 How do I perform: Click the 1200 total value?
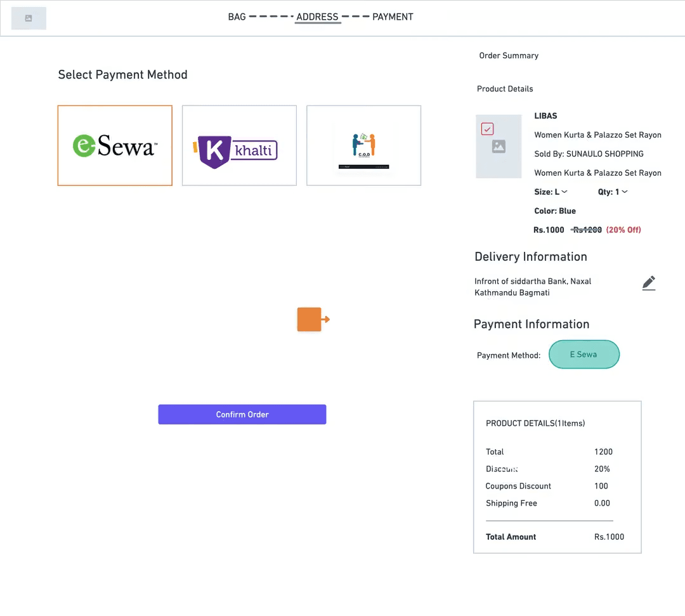tap(603, 452)
